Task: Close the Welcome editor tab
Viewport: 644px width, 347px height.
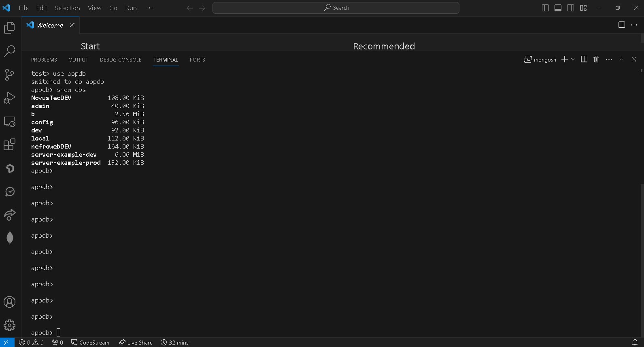Action: tap(72, 25)
